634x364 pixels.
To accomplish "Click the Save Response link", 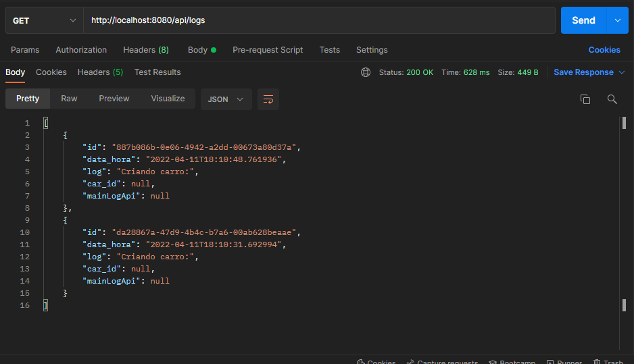I will (x=583, y=72).
